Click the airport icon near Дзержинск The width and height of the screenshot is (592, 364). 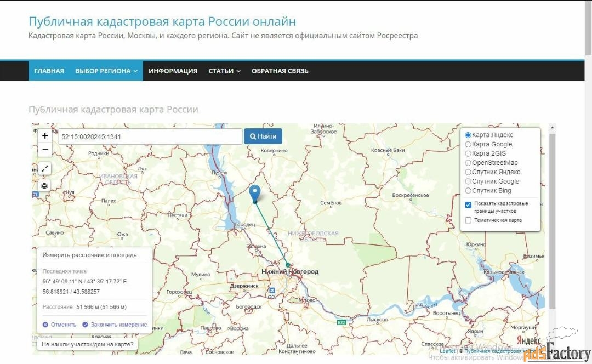[272, 290]
